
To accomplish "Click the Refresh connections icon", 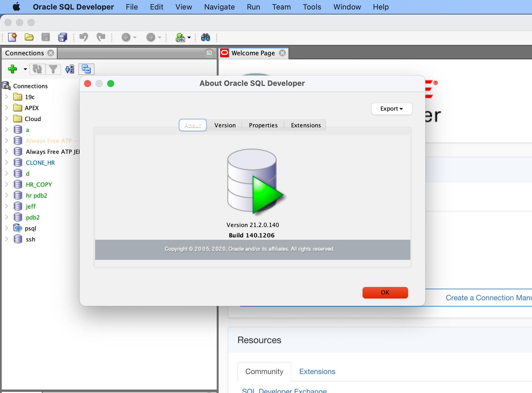I will pos(37,69).
